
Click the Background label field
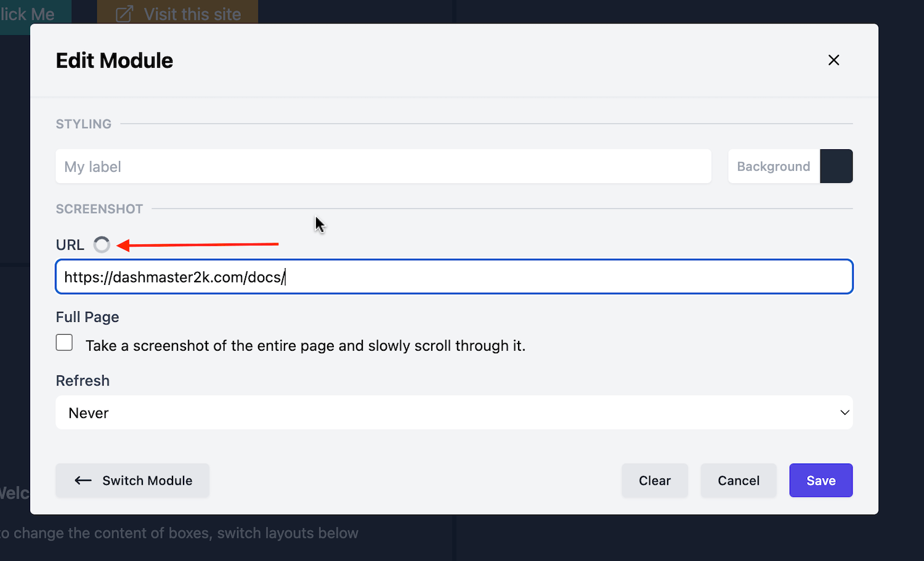773,166
